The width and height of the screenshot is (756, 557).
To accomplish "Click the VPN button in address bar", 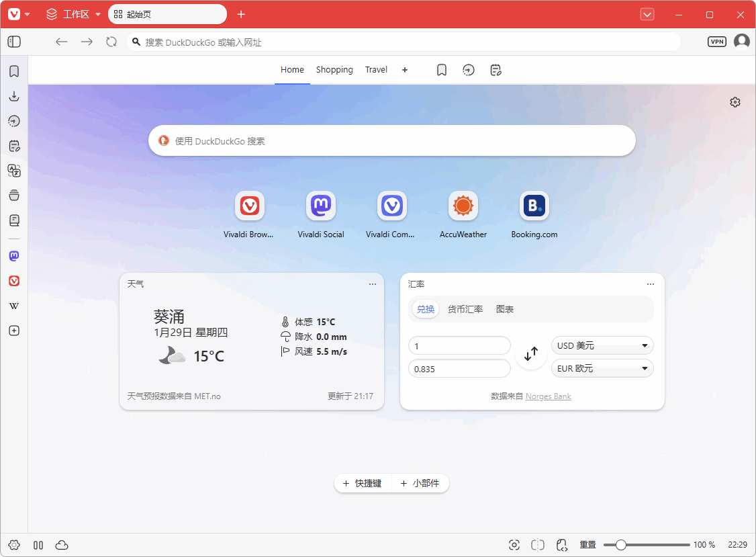I will pos(717,42).
